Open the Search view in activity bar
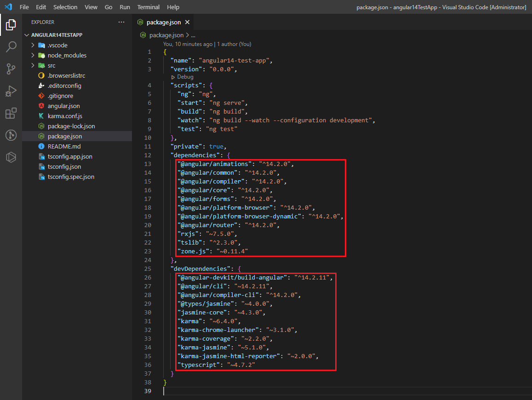Viewport: 532px width, 400px height. pos(11,47)
